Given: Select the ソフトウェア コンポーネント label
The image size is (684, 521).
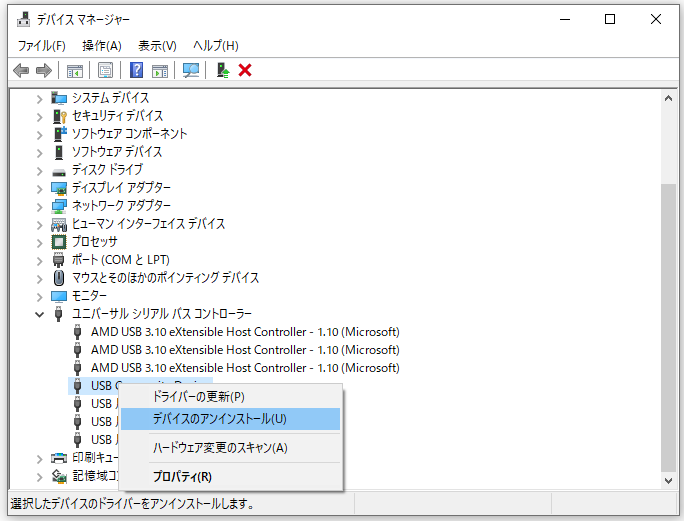Looking at the screenshot, I should [129, 134].
